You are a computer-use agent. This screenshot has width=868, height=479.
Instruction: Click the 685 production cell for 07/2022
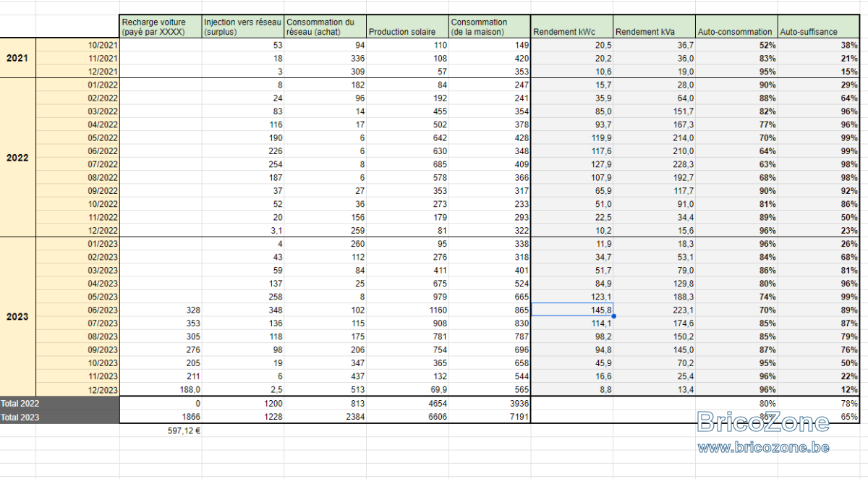407,164
